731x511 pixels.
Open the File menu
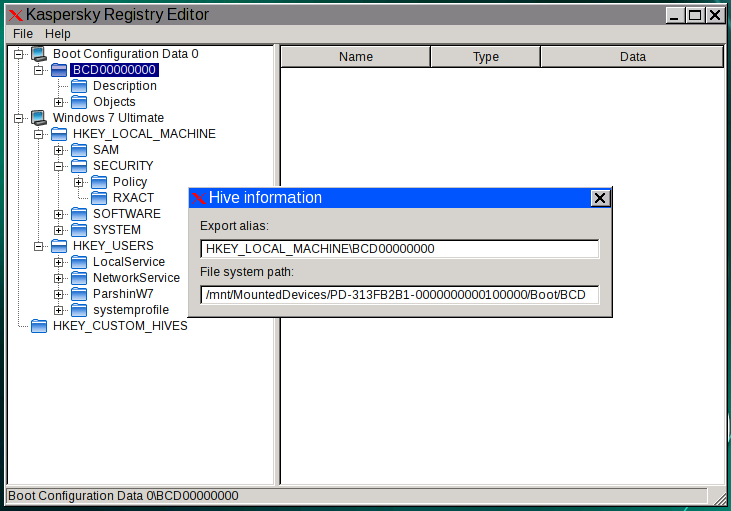(x=23, y=34)
